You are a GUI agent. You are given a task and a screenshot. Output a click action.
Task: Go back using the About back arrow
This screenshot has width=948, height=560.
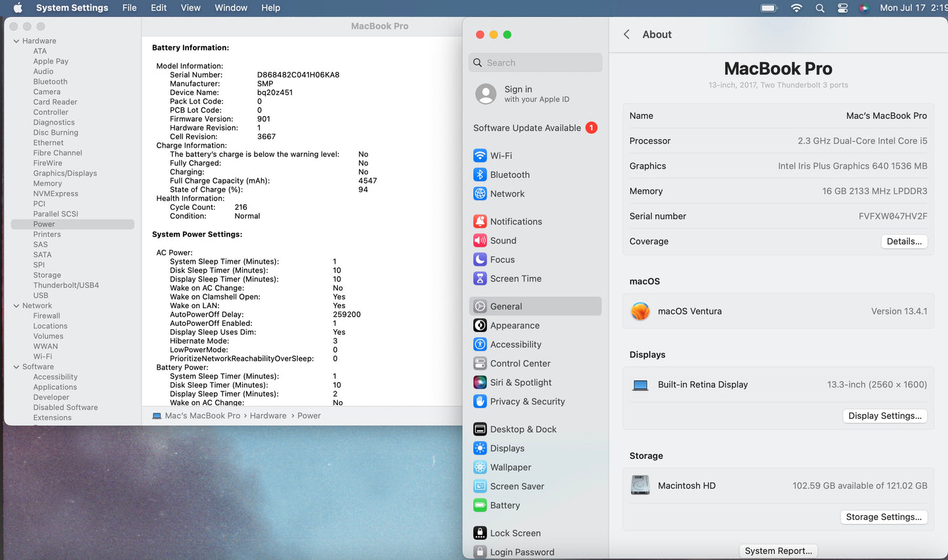coord(627,35)
